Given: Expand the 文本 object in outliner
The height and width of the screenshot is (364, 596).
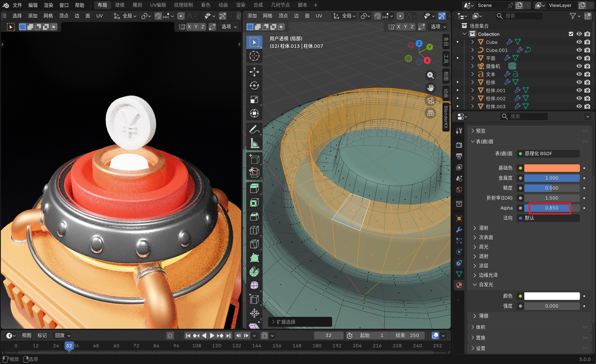Looking at the screenshot, I should 472,74.
